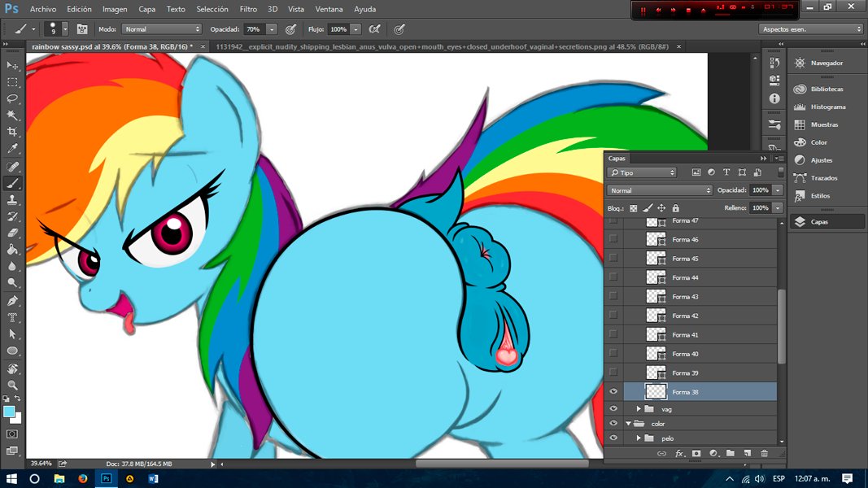
Task: Toggle pressure for opacity control
Action: [x=290, y=29]
